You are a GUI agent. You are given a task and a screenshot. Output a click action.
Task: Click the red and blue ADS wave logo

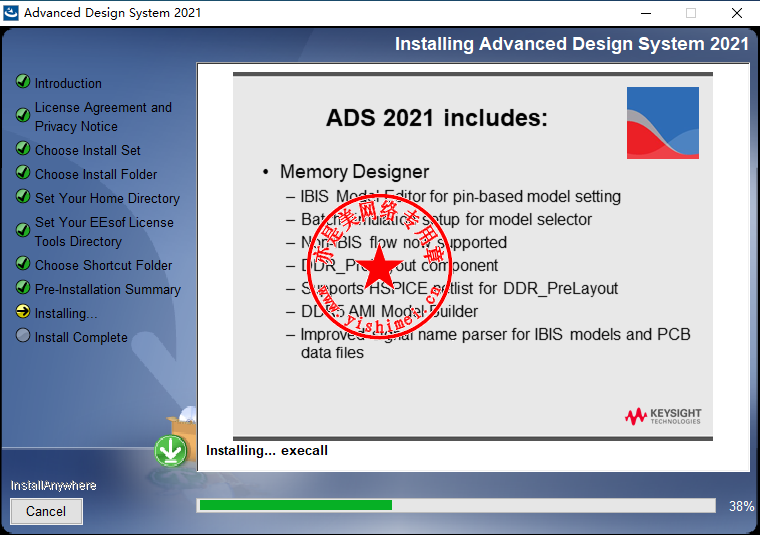pyautogui.click(x=663, y=123)
